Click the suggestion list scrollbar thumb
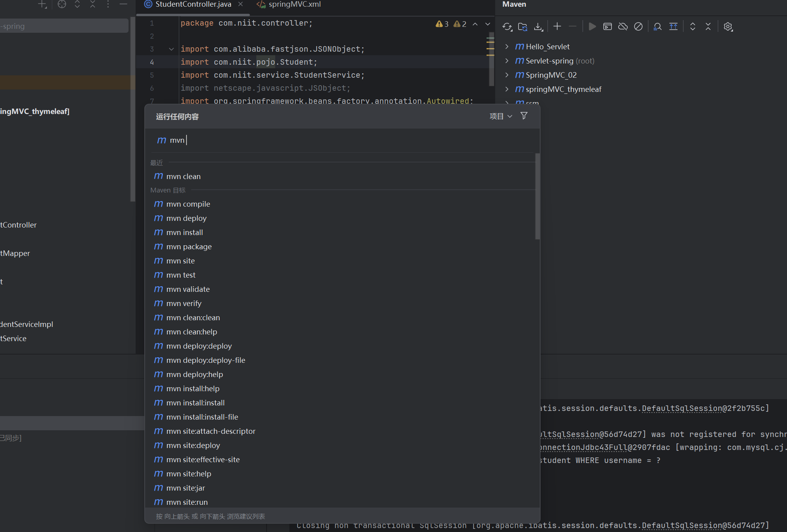The height and width of the screenshot is (532, 787). coord(537,197)
